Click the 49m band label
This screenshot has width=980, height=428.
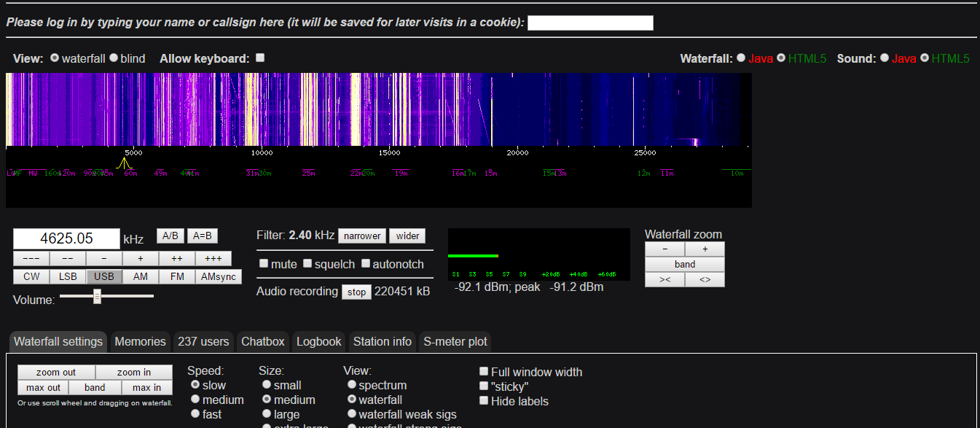point(160,173)
